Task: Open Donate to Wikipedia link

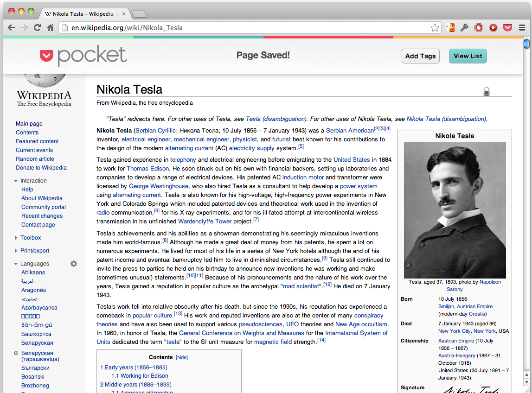Action: pyautogui.click(x=41, y=168)
